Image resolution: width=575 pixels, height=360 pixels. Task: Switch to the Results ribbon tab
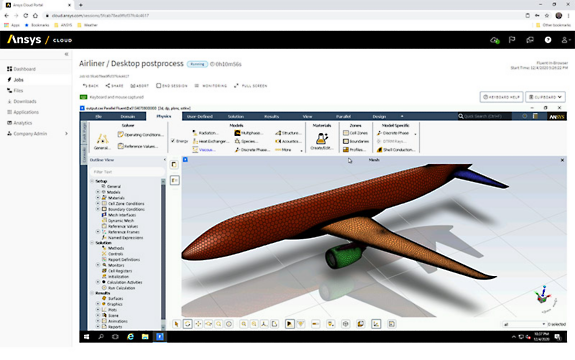click(272, 117)
